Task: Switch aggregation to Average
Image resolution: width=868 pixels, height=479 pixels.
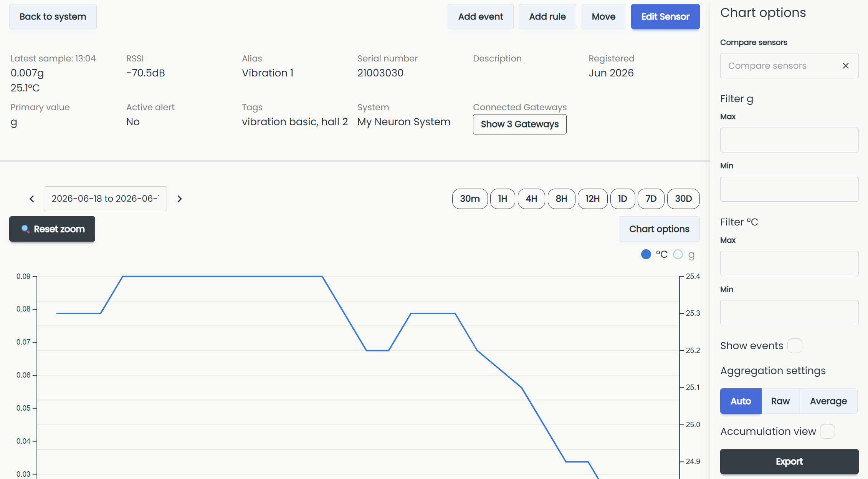Action: 828,401
